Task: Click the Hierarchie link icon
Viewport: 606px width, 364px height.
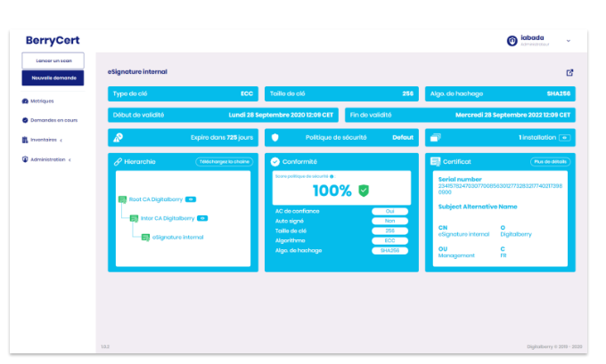Action: 118,162
